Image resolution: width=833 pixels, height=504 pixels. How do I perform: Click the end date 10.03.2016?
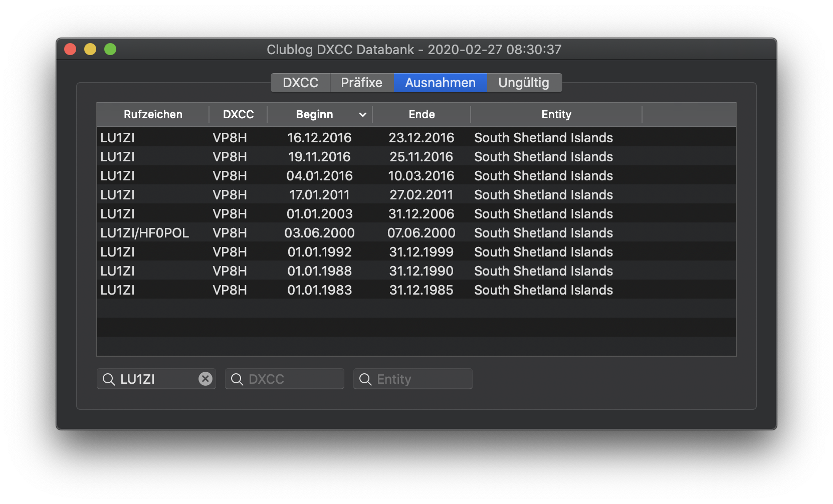click(x=422, y=176)
